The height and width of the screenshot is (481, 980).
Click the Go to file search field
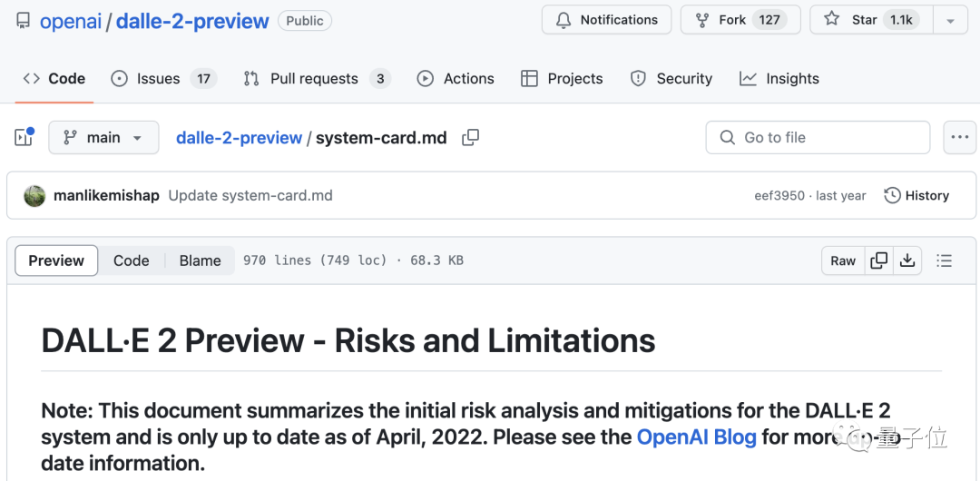(818, 138)
